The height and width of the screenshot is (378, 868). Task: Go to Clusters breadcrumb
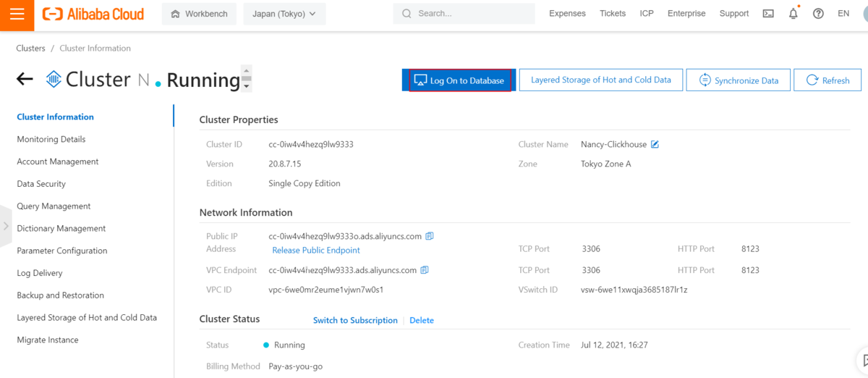coord(30,49)
